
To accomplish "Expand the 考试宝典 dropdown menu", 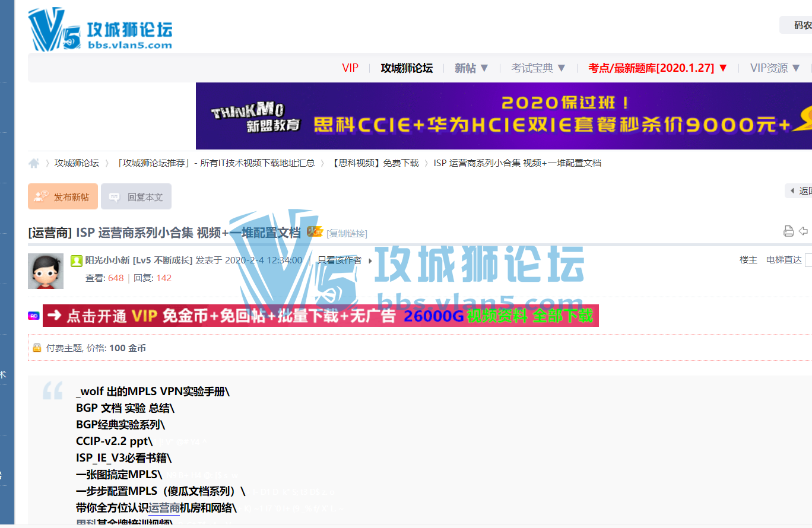I will pyautogui.click(x=539, y=68).
